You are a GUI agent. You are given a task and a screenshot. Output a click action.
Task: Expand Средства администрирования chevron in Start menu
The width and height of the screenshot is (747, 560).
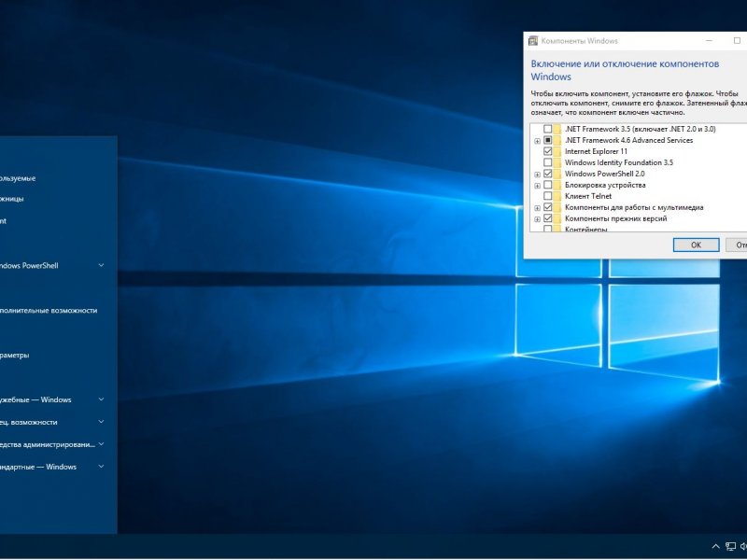click(101, 444)
